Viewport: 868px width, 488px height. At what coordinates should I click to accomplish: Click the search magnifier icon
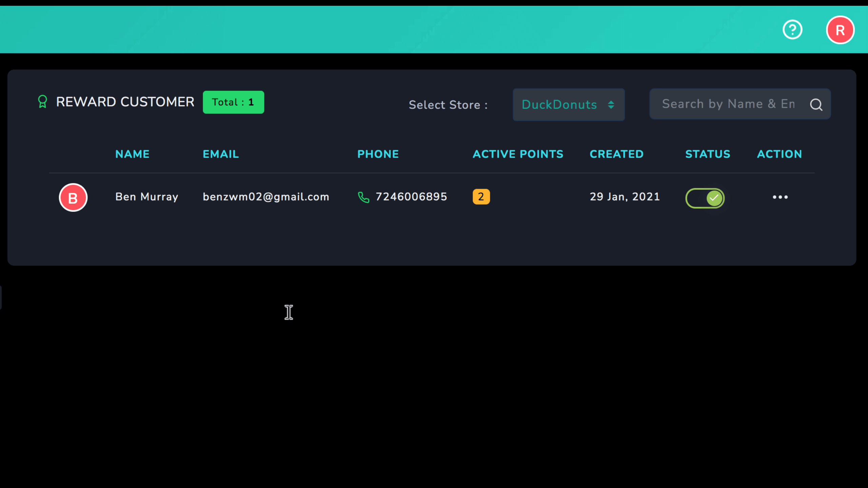[x=816, y=105]
